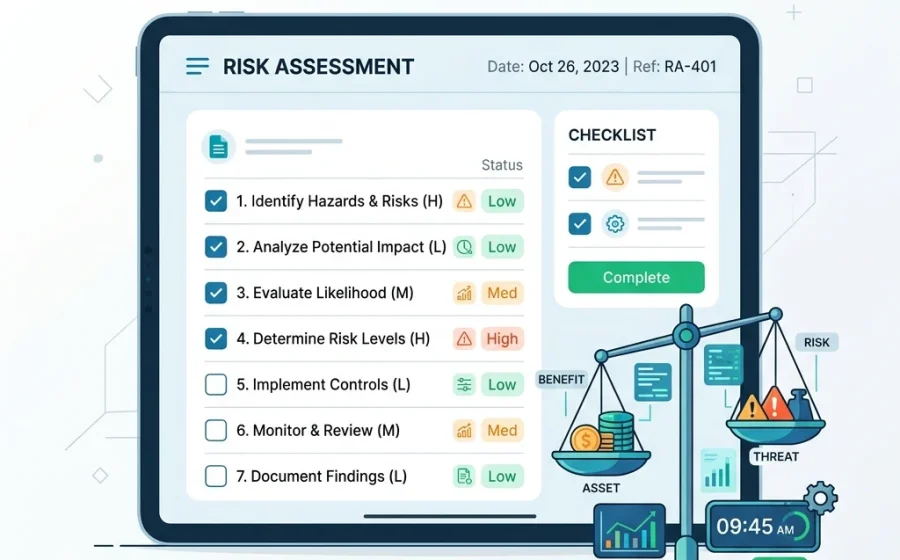Click the file icon for Document Findings

click(464, 476)
